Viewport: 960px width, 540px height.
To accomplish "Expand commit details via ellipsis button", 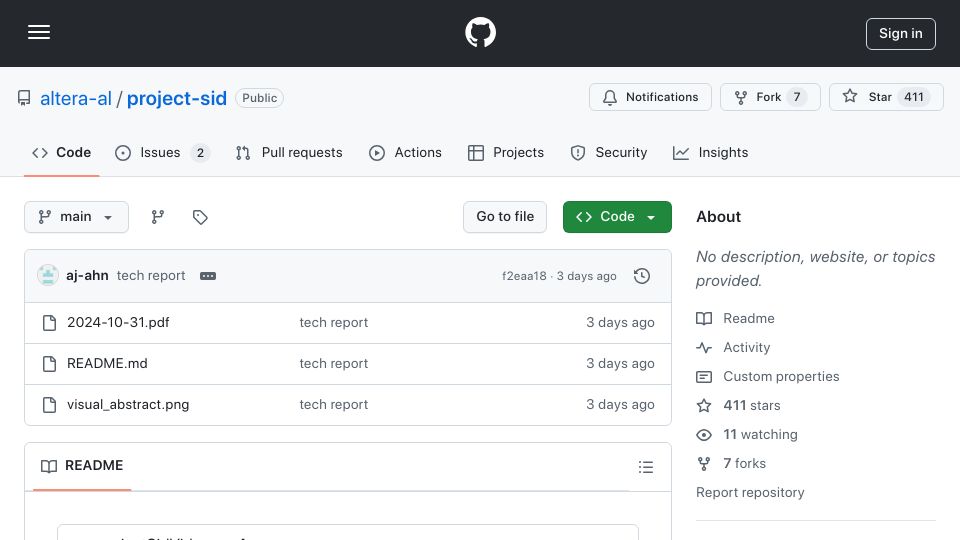I will (x=208, y=276).
